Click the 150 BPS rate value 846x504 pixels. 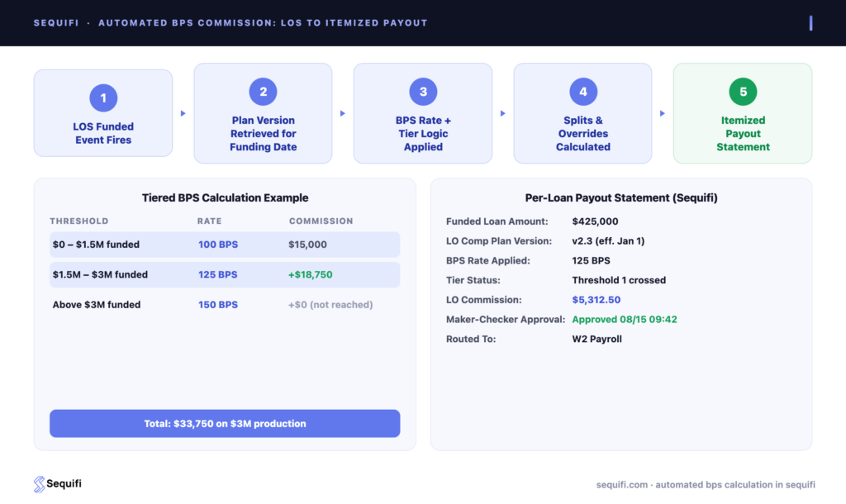coord(218,305)
